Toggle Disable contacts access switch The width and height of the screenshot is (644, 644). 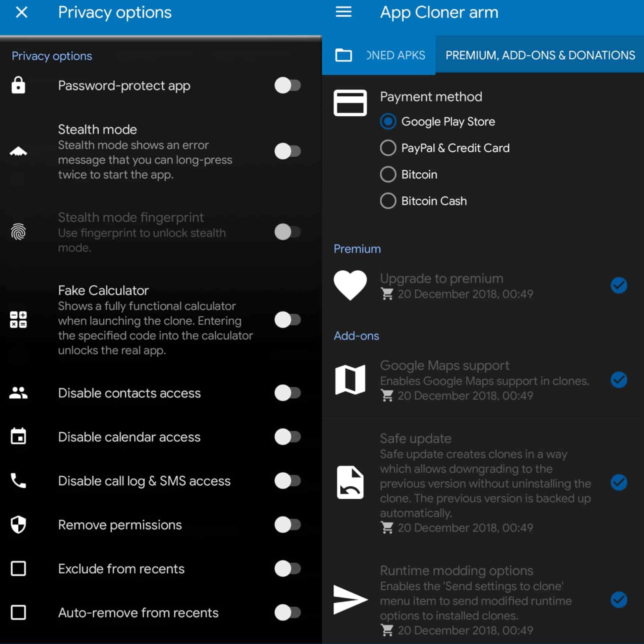coord(287,393)
